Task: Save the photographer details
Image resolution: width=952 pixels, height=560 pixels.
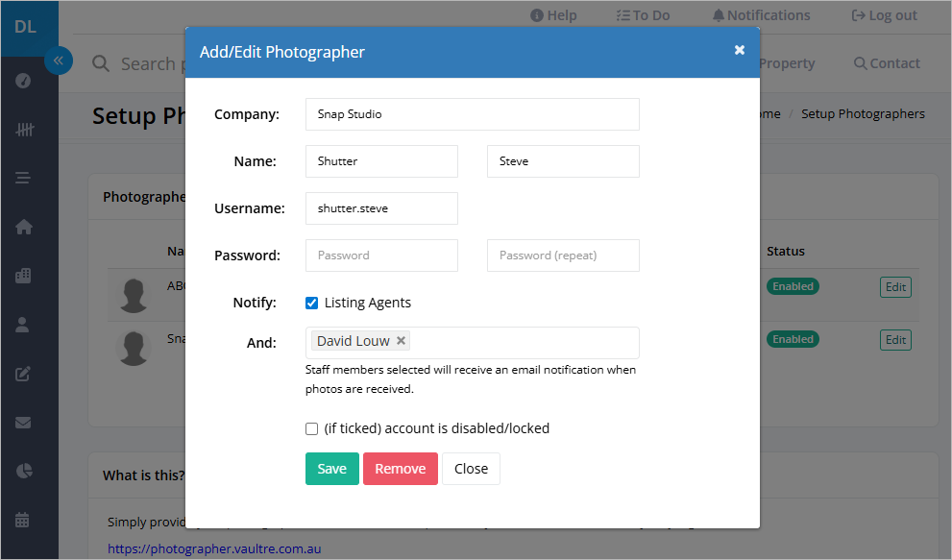Action: click(331, 469)
